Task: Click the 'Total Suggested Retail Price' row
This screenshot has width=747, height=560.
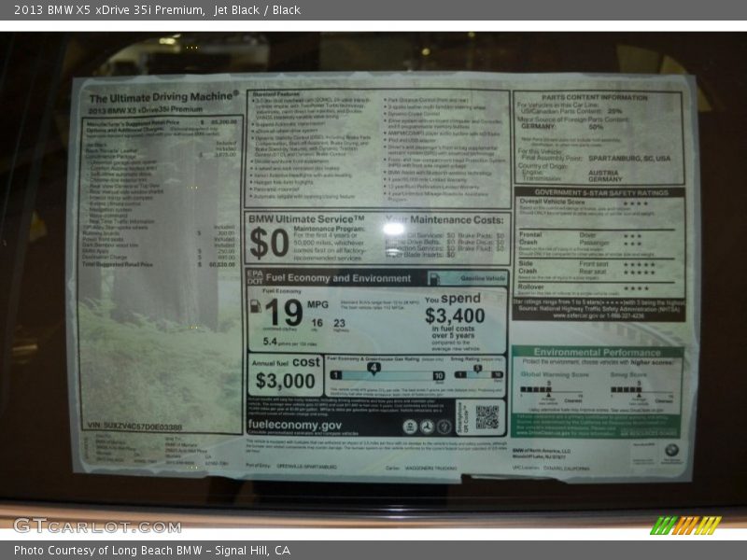Action: [160, 264]
